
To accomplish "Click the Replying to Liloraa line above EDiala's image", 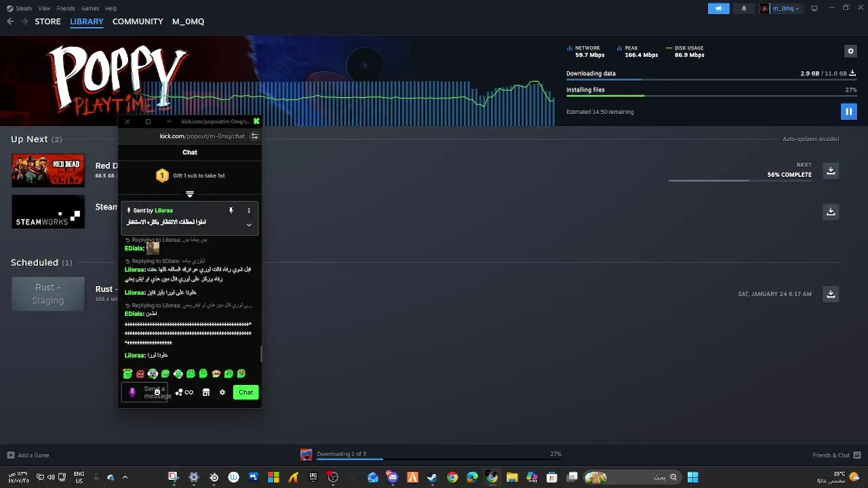I will [x=166, y=240].
